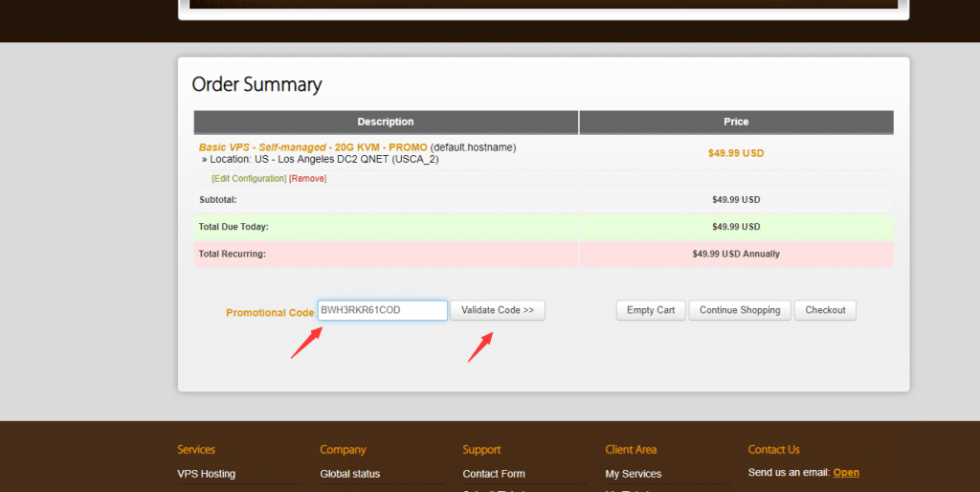Open the Global status footer link

coord(349,474)
